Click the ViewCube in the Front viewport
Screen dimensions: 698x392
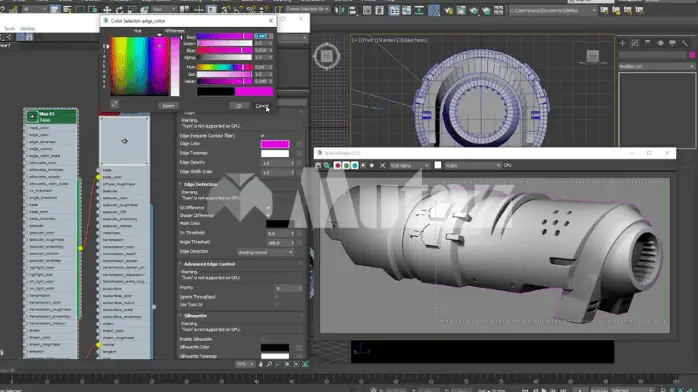point(592,57)
